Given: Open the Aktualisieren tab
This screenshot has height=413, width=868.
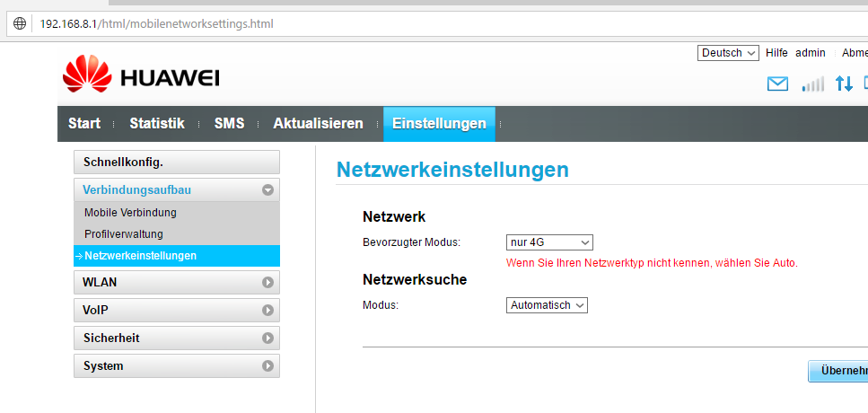Looking at the screenshot, I should tap(318, 124).
